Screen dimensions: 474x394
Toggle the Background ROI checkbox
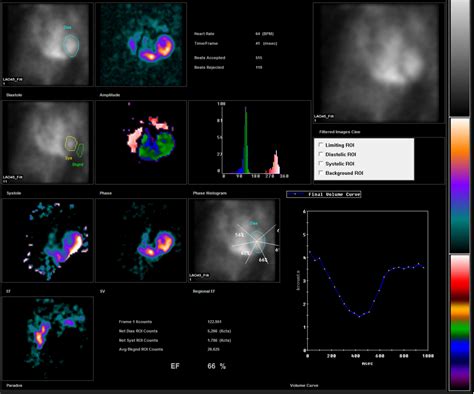point(321,173)
